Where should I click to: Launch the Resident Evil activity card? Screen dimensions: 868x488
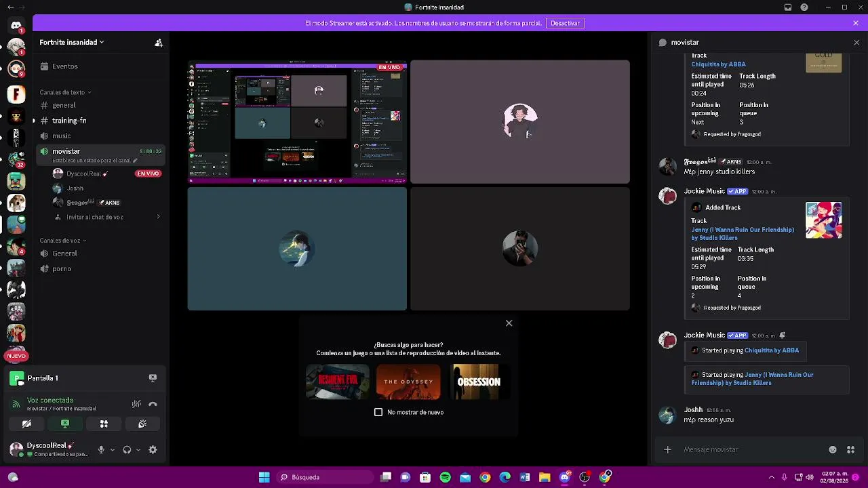pyautogui.click(x=338, y=382)
